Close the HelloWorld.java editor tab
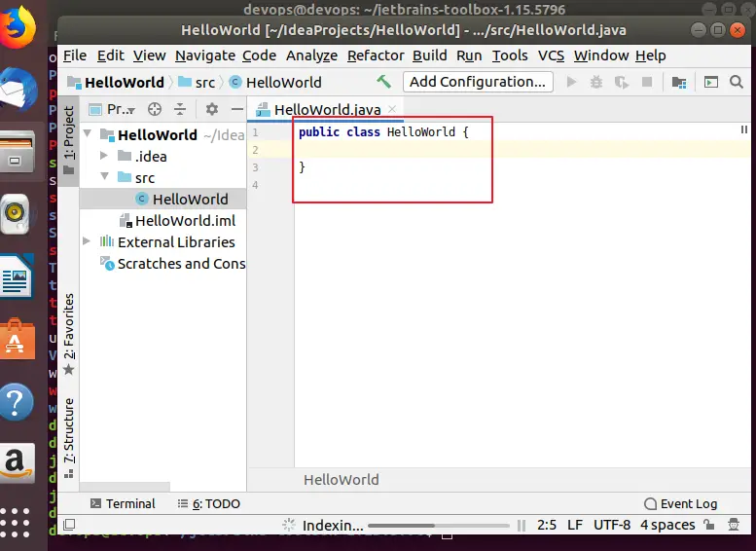Viewport: 756px width, 551px height. (392, 109)
